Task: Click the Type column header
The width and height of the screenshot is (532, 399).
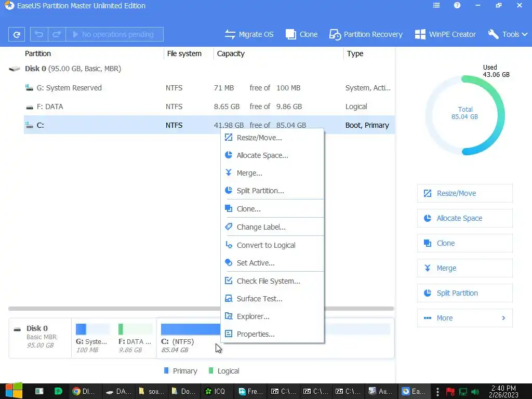Action: 355,54
